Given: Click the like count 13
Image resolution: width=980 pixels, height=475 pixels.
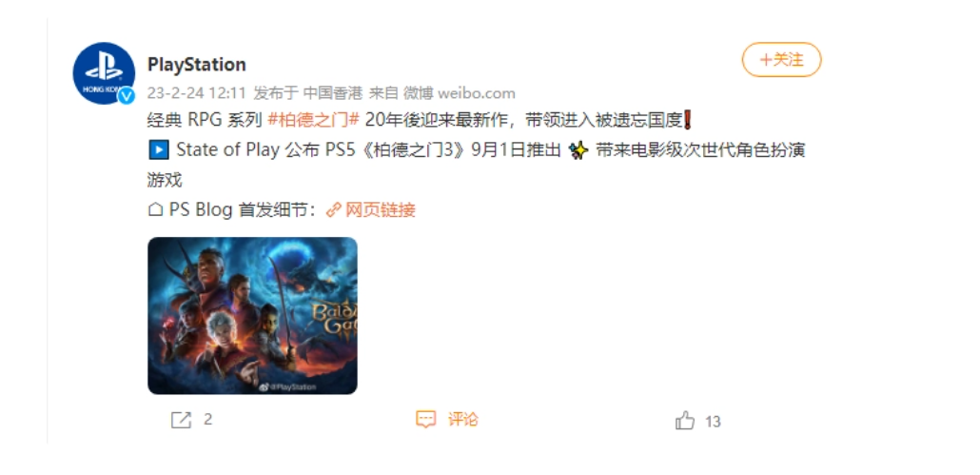Looking at the screenshot, I should (x=714, y=422).
